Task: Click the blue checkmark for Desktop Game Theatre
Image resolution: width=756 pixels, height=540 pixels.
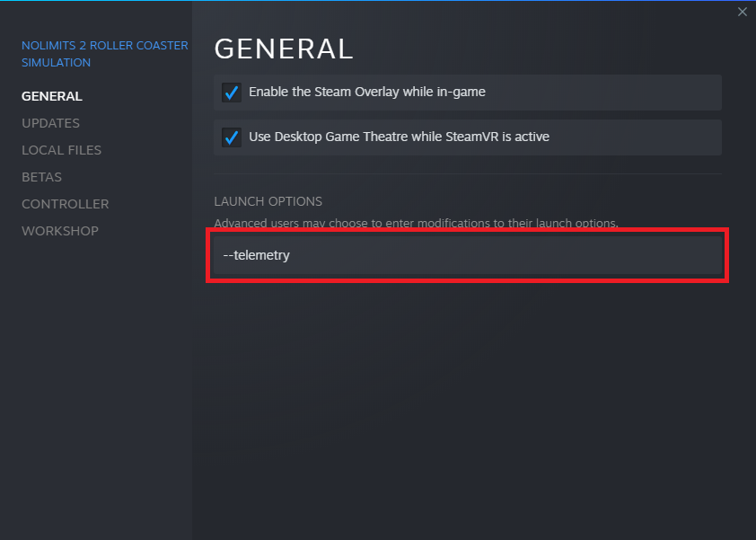Action: pyautogui.click(x=232, y=137)
